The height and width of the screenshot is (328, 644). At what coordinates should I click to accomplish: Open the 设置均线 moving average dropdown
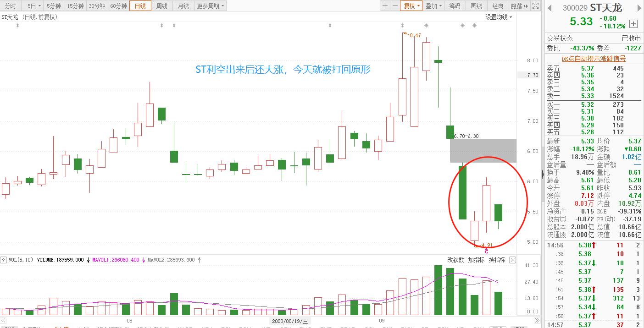coord(499,17)
